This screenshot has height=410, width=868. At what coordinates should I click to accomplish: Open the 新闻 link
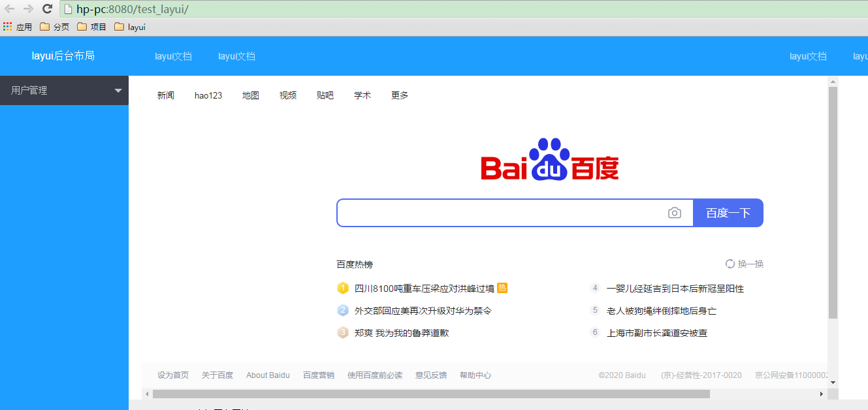coord(166,95)
